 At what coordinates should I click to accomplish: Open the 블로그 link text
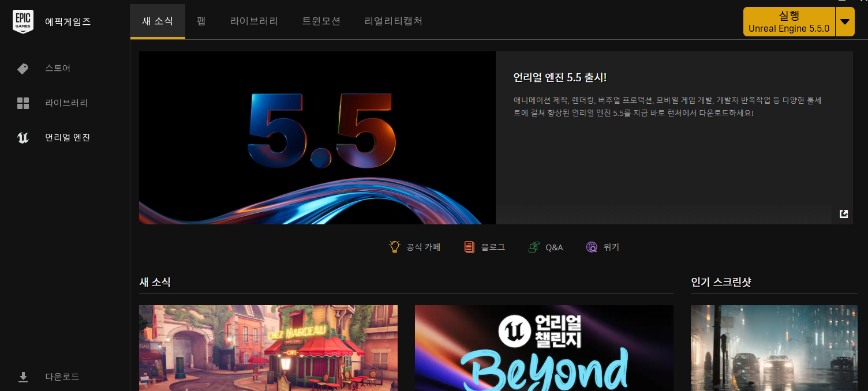(493, 247)
